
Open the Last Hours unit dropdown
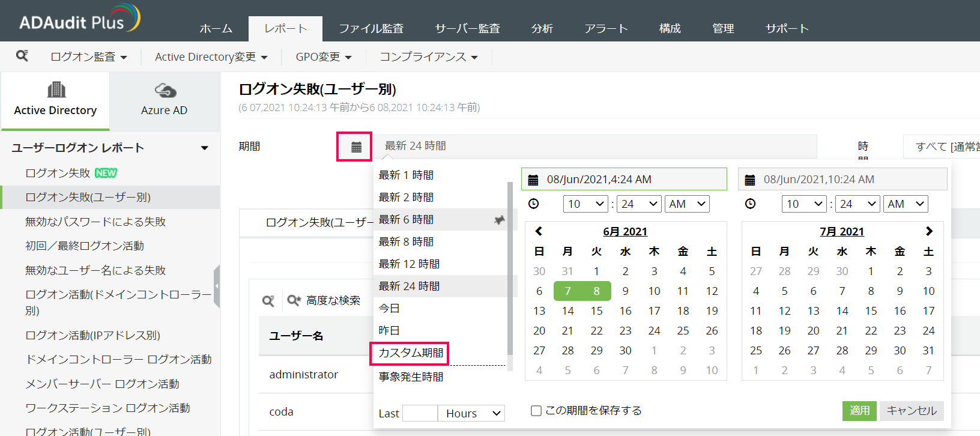pos(471,413)
